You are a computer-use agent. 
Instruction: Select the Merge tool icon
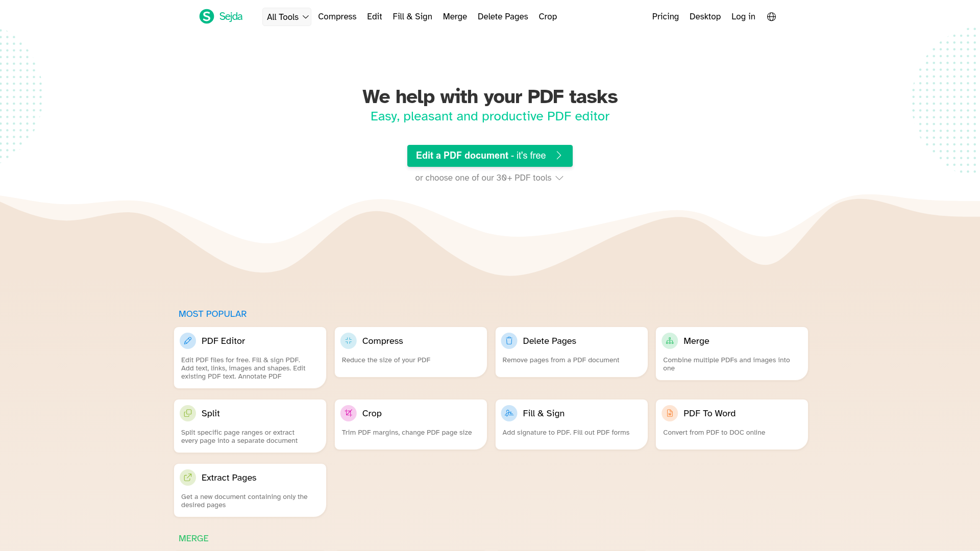click(x=669, y=341)
